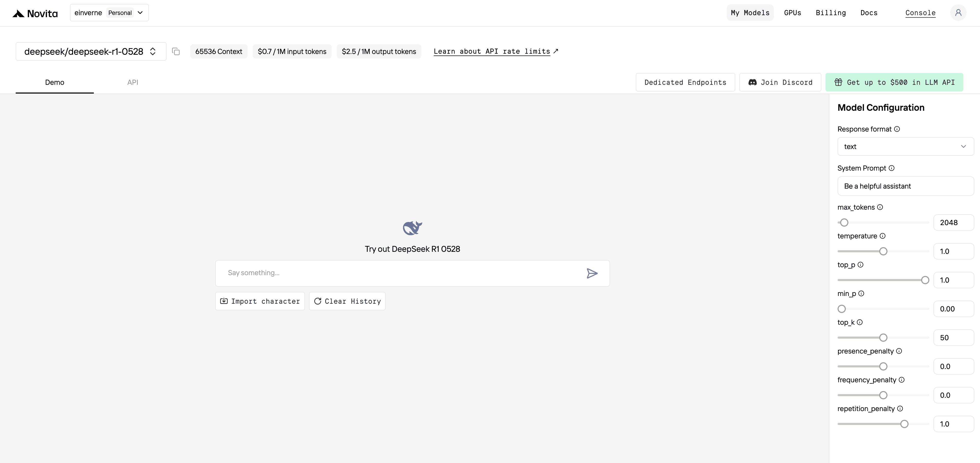This screenshot has width=980, height=463.
Task: Show info for top_p
Action: click(860, 265)
